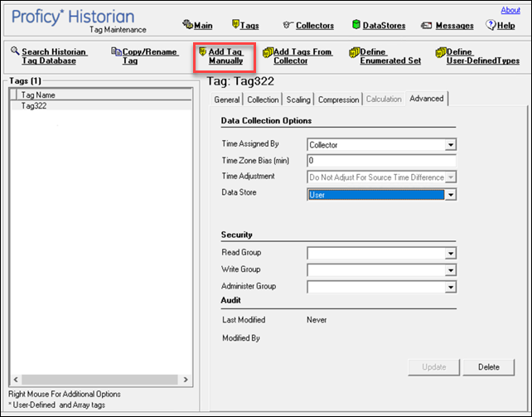Click the Main gears icon
This screenshot has width=532, height=417.
click(187, 24)
